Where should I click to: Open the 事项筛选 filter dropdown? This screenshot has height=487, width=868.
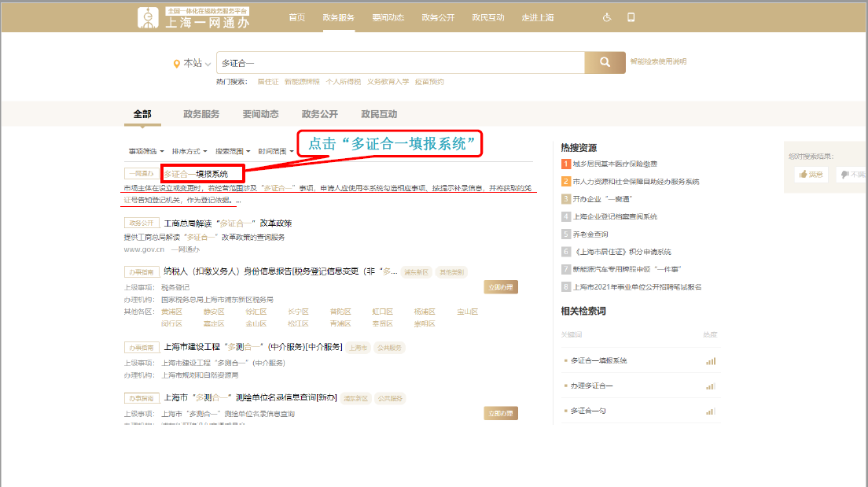pyautogui.click(x=146, y=151)
